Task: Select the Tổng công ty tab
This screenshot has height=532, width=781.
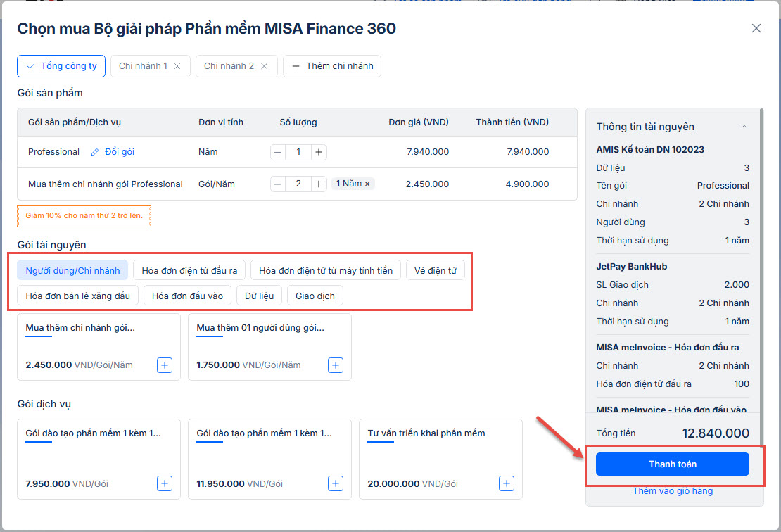Action: pos(62,66)
